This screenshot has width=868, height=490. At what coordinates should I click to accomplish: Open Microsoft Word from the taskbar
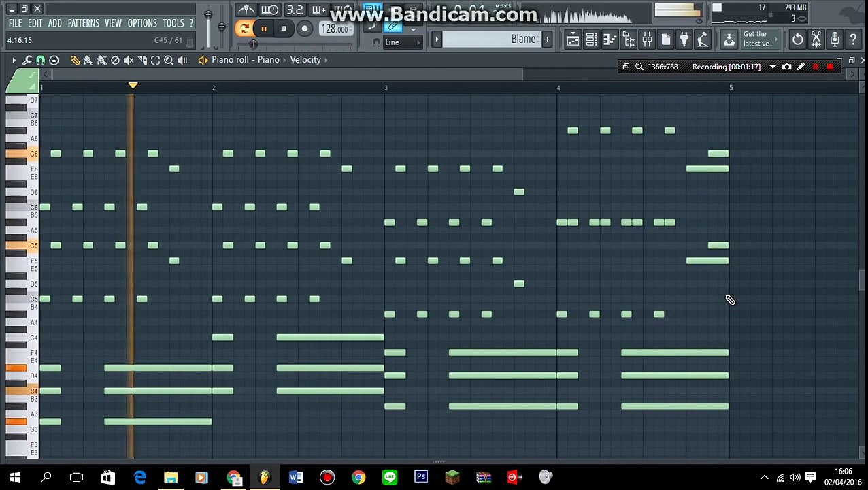tap(296, 477)
